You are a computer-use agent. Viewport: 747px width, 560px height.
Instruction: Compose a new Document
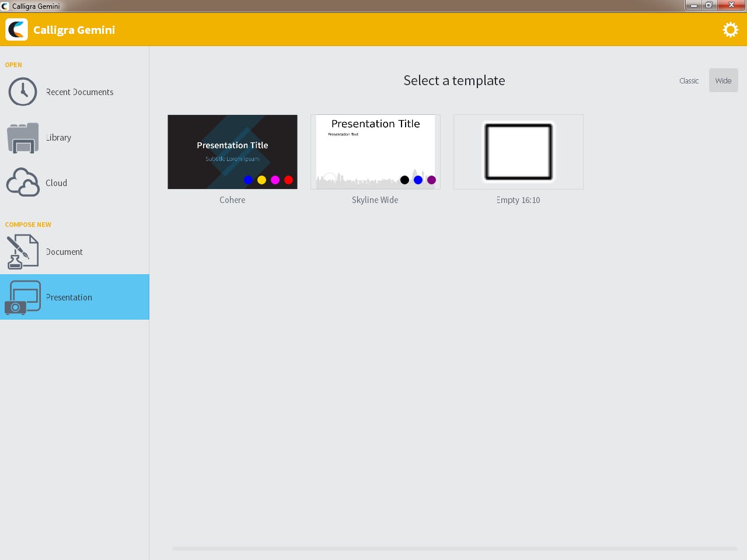64,251
